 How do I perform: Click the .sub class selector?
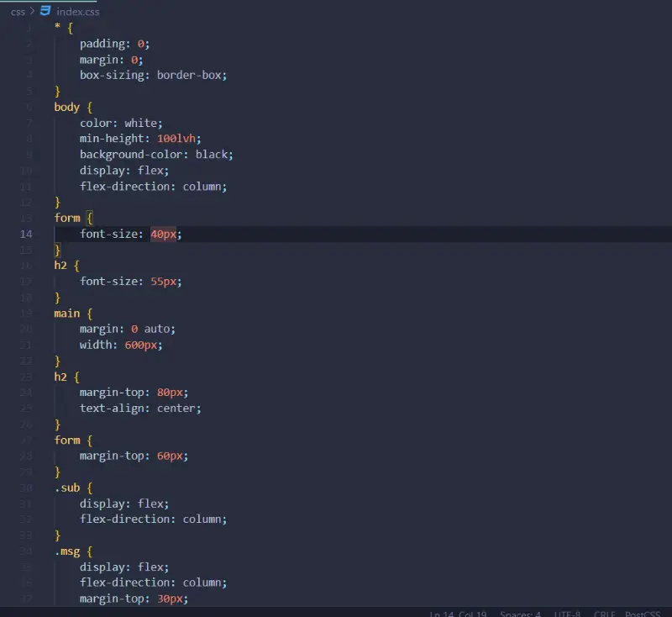tap(67, 488)
